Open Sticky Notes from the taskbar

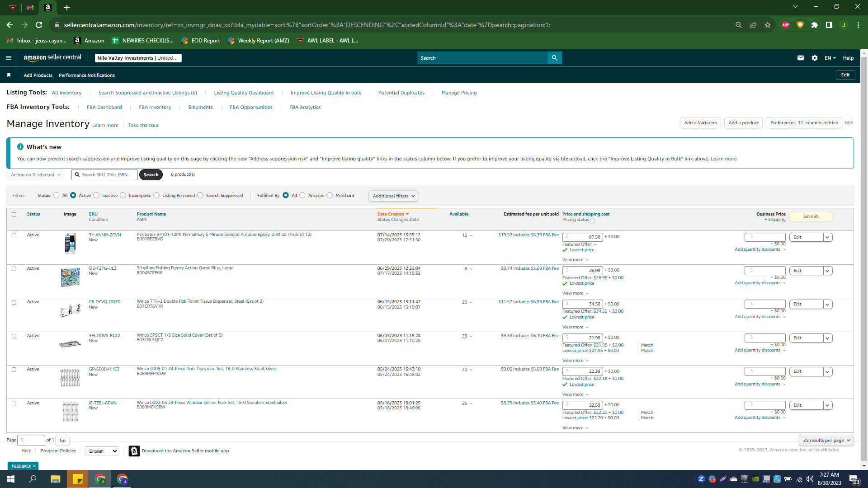pyautogui.click(x=78, y=479)
